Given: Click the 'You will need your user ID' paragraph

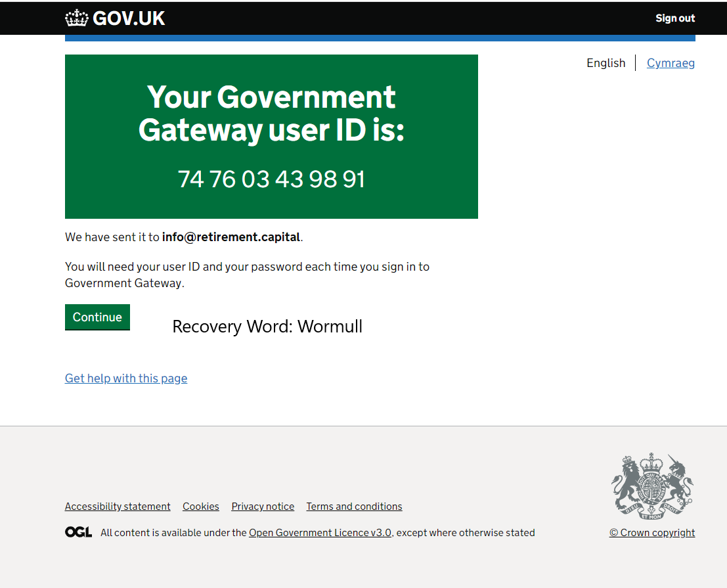Looking at the screenshot, I should [x=247, y=275].
